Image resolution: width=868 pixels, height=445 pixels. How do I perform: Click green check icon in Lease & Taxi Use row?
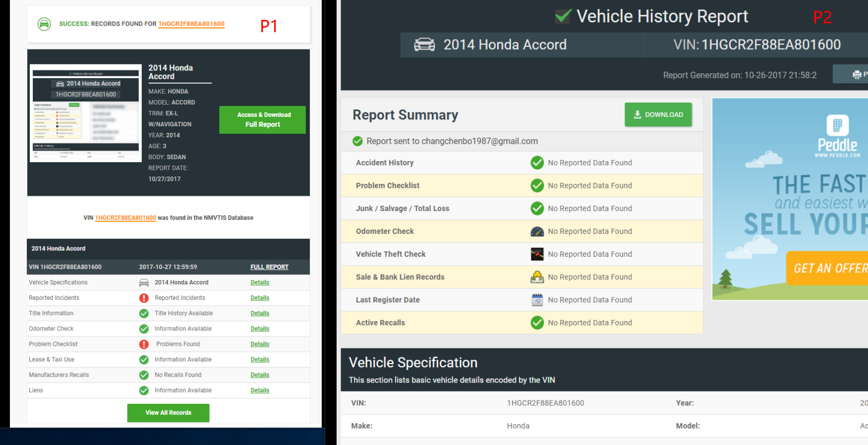point(144,359)
